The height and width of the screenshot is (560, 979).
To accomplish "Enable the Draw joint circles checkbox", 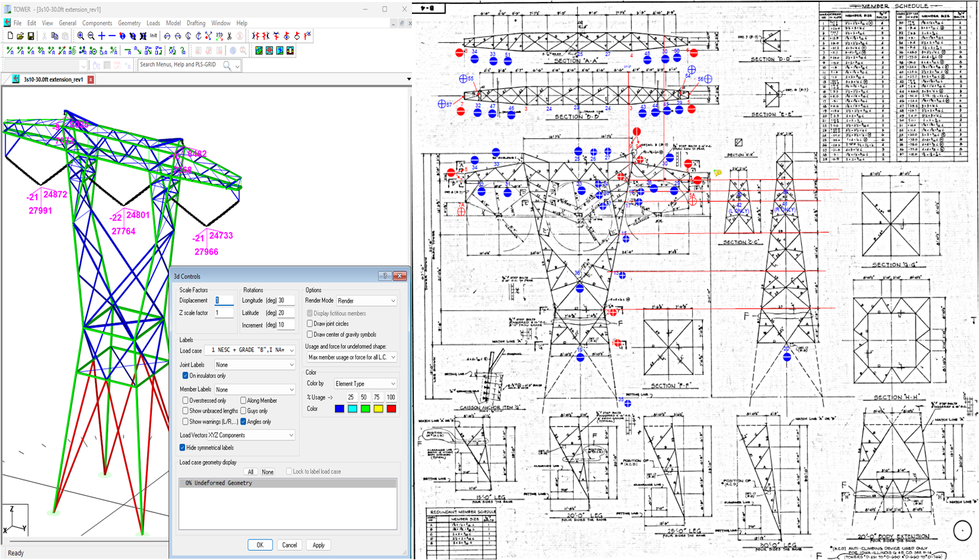I will (x=310, y=324).
